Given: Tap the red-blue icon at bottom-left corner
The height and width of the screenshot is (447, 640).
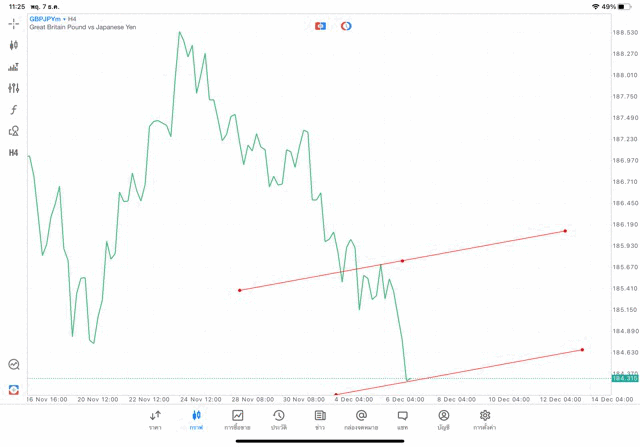Looking at the screenshot, I should [14, 389].
